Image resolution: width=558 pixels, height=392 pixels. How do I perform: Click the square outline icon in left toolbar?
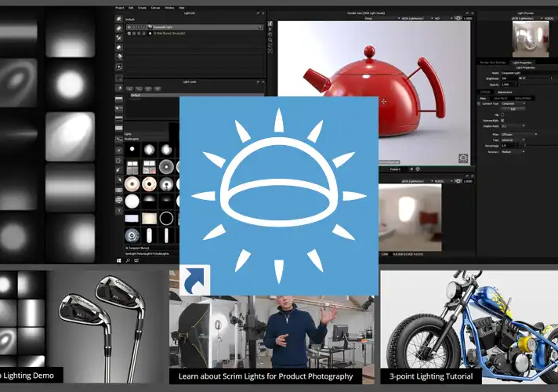click(x=119, y=161)
